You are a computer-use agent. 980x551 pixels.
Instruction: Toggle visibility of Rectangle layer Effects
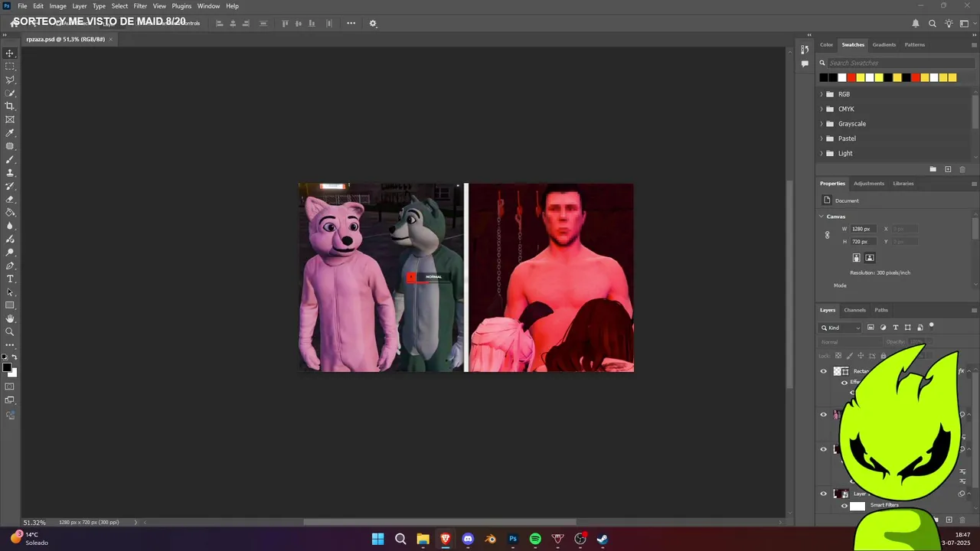click(844, 382)
